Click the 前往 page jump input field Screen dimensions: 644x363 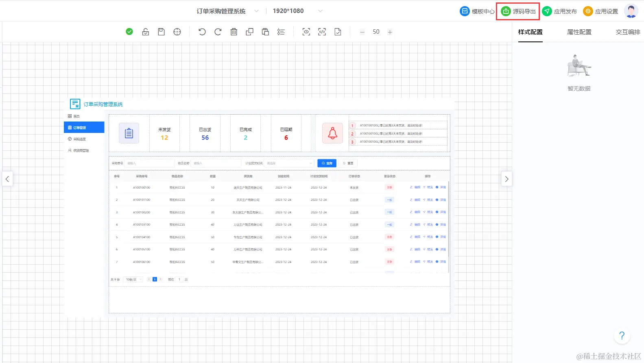[x=179, y=280]
